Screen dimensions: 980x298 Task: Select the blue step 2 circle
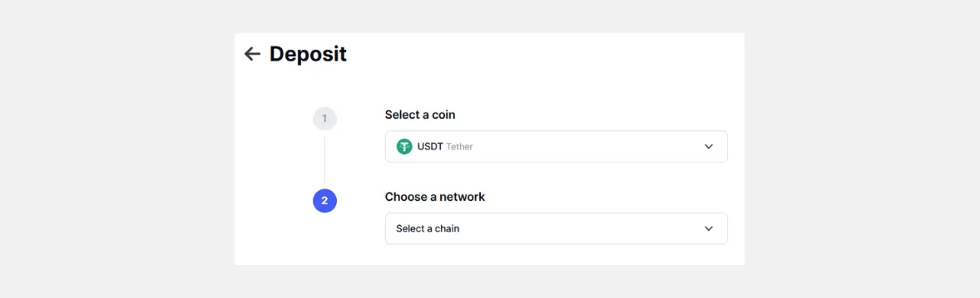point(325,201)
